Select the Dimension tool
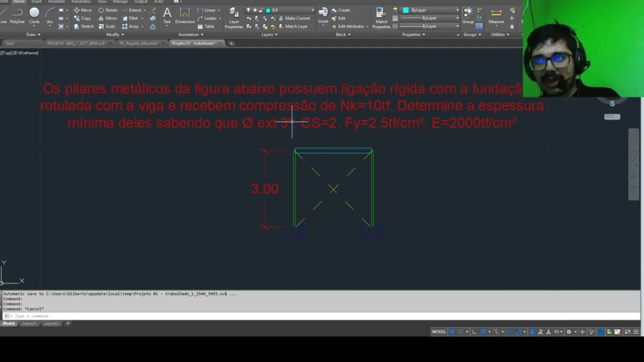This screenshot has height=362, width=644. coord(185,15)
